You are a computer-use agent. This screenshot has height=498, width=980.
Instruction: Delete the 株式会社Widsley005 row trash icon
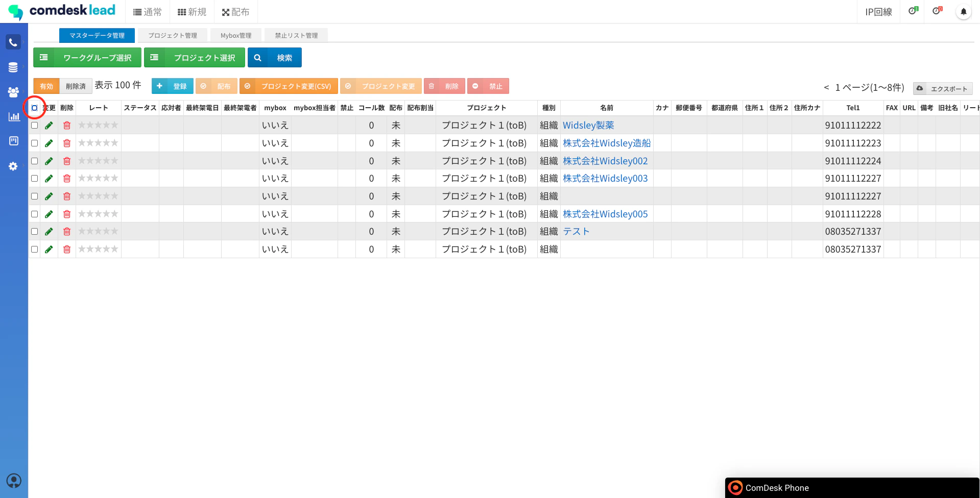click(67, 214)
